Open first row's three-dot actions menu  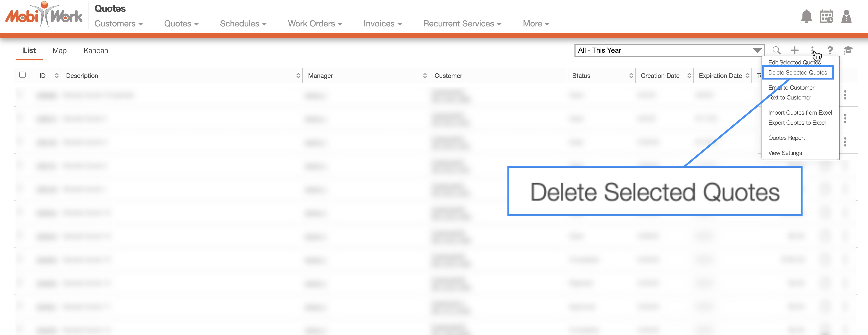tap(845, 95)
